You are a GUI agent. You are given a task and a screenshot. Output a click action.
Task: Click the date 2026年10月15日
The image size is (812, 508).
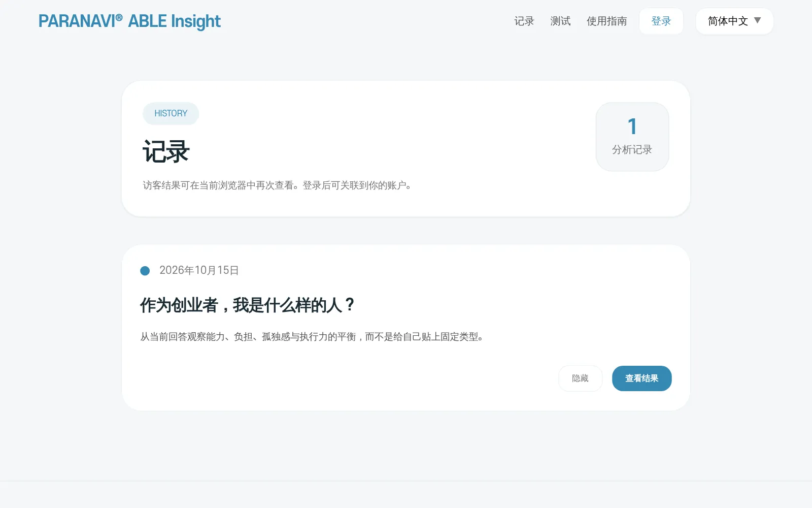(x=199, y=270)
